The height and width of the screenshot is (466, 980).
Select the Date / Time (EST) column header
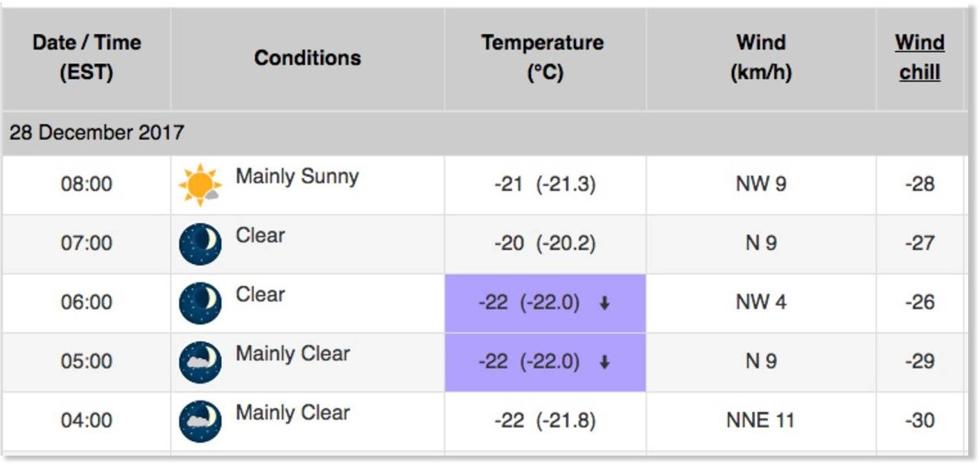(x=87, y=57)
